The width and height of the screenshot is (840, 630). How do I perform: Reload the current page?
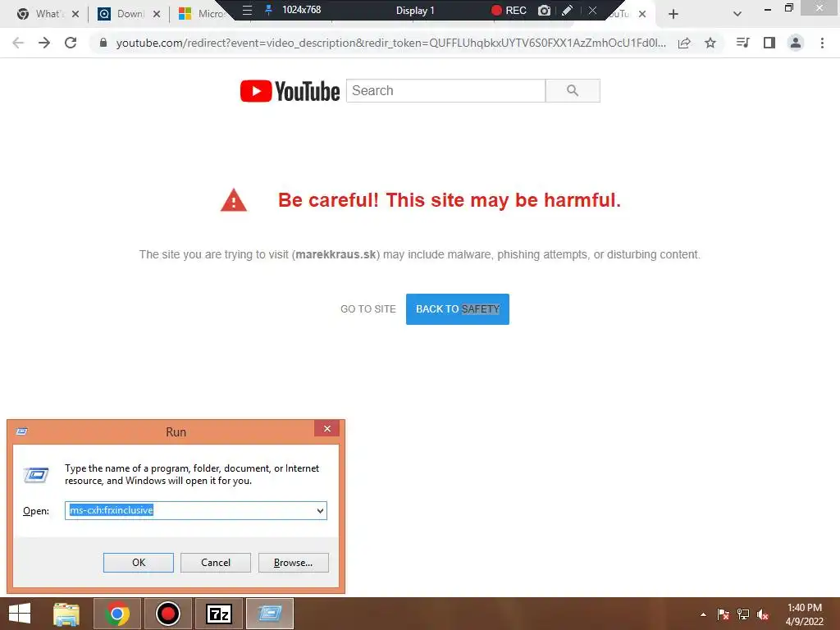tap(71, 43)
